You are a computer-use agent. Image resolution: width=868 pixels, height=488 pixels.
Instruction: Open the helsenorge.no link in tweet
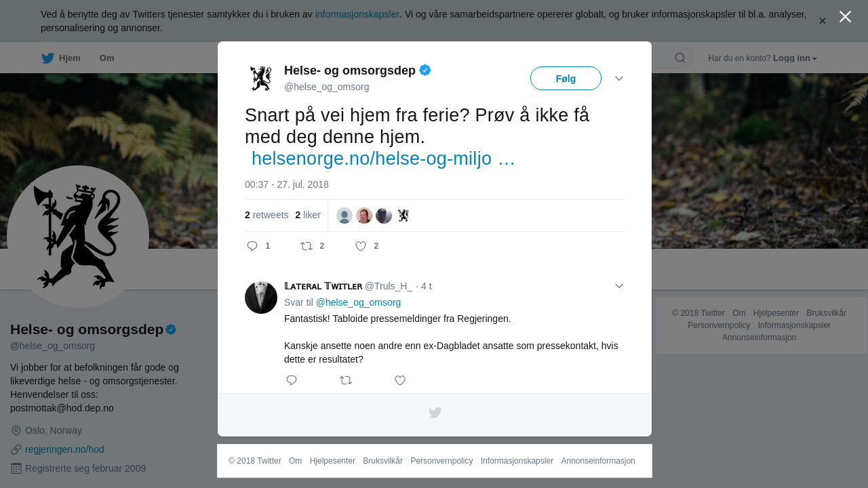coord(372,159)
